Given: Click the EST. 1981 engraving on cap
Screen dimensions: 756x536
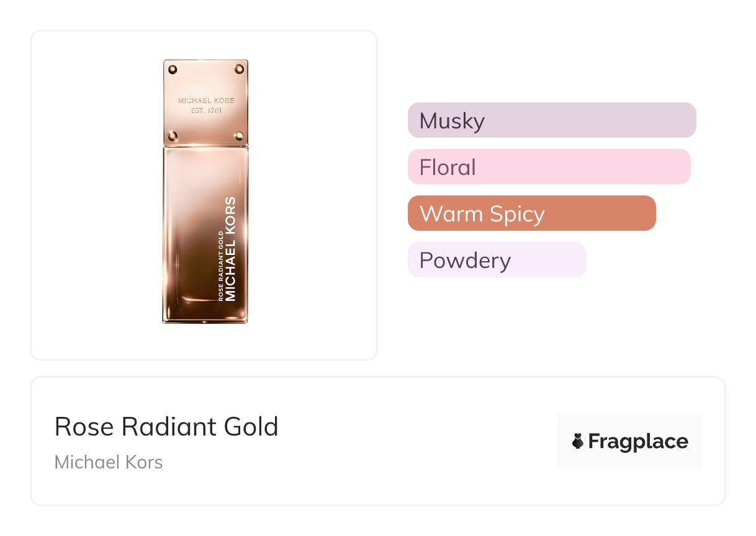Looking at the screenshot, I should pos(206,111).
